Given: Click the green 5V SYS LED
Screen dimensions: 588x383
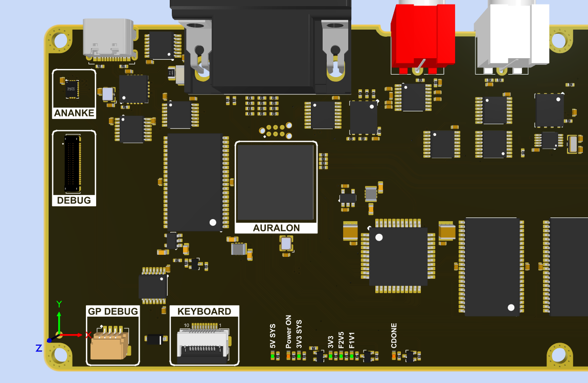Looking at the screenshot, I should [273, 356].
